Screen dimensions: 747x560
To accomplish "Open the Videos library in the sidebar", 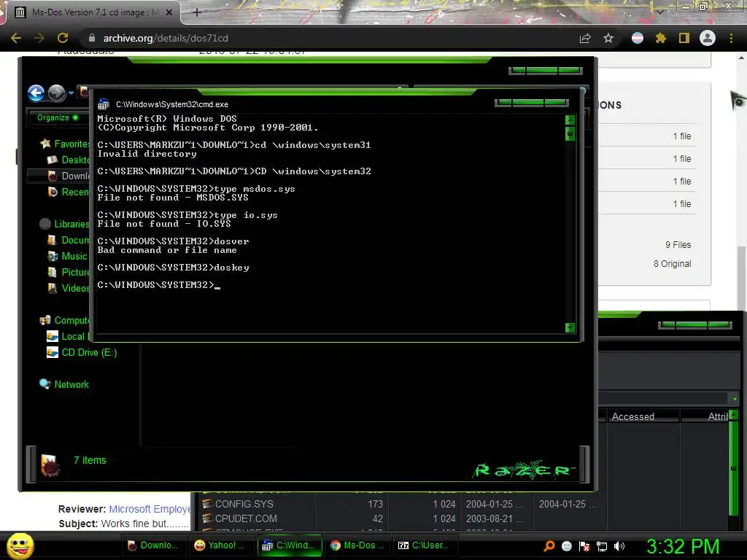I will pyautogui.click(x=69, y=288).
